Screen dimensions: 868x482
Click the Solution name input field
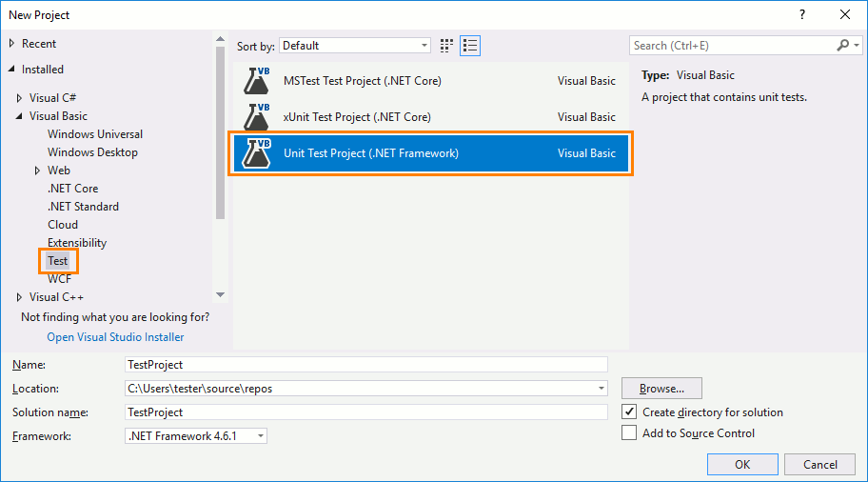[x=365, y=412]
